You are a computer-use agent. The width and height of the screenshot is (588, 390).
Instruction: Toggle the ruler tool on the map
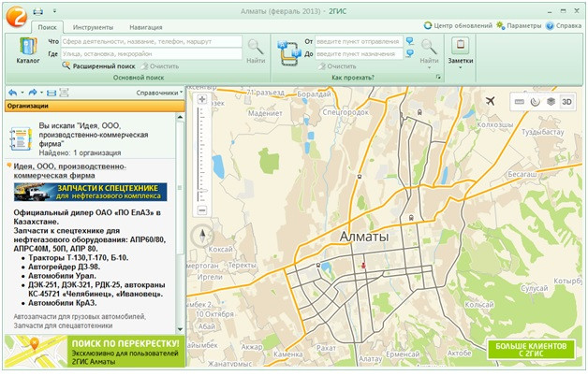click(x=519, y=101)
